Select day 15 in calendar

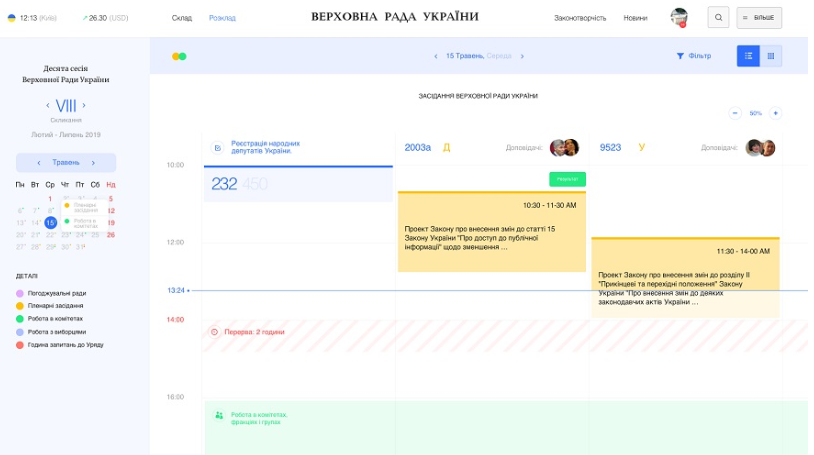[x=50, y=223]
